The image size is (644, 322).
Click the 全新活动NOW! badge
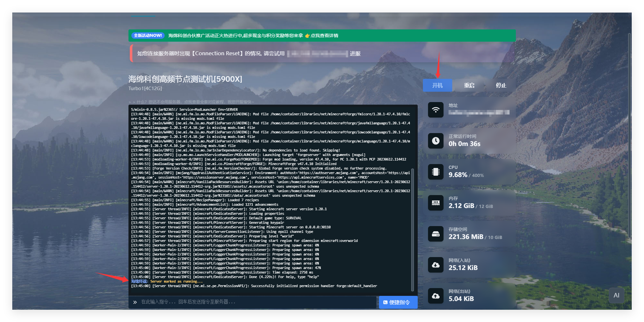[x=148, y=36]
